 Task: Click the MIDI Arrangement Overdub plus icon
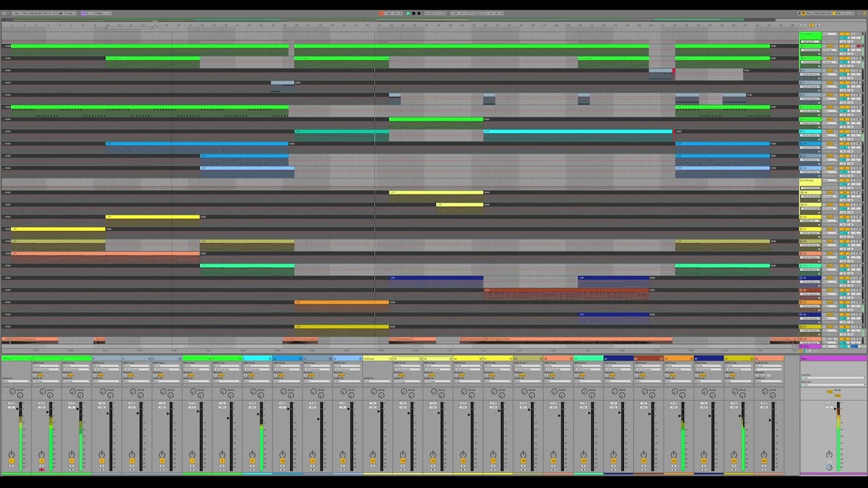pyautogui.click(x=427, y=14)
